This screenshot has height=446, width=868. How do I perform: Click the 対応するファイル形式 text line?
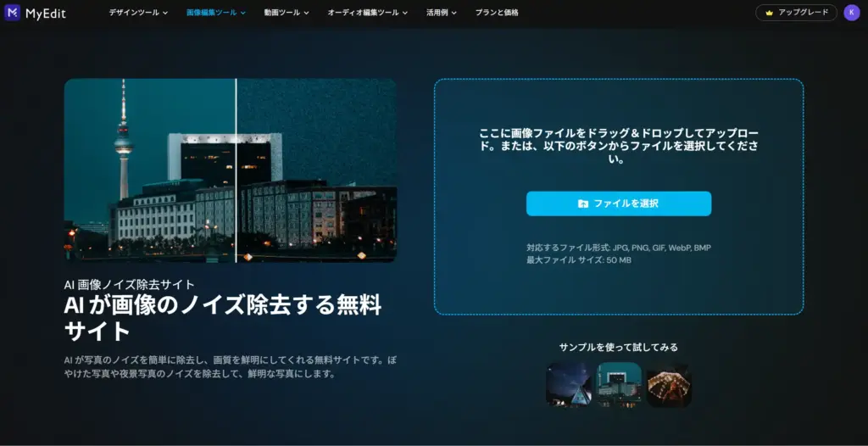618,248
